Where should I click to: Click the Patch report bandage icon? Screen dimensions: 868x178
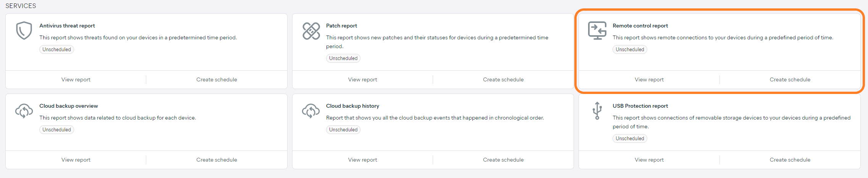311,31
